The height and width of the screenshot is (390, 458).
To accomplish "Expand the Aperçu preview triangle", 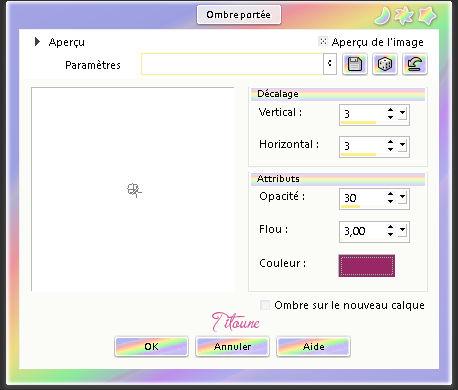I will (37, 42).
